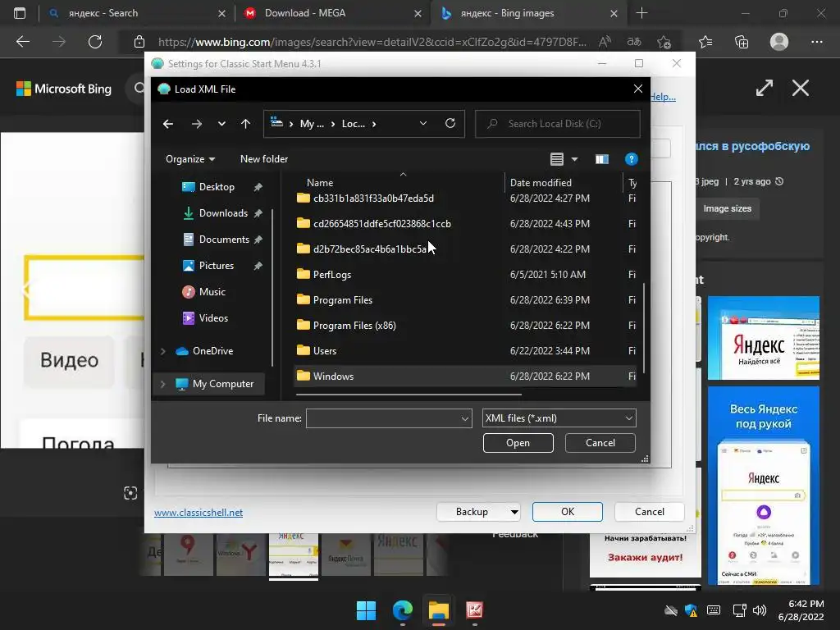Open Edge settings and more menu
The width and height of the screenshot is (840, 630).
click(816, 42)
